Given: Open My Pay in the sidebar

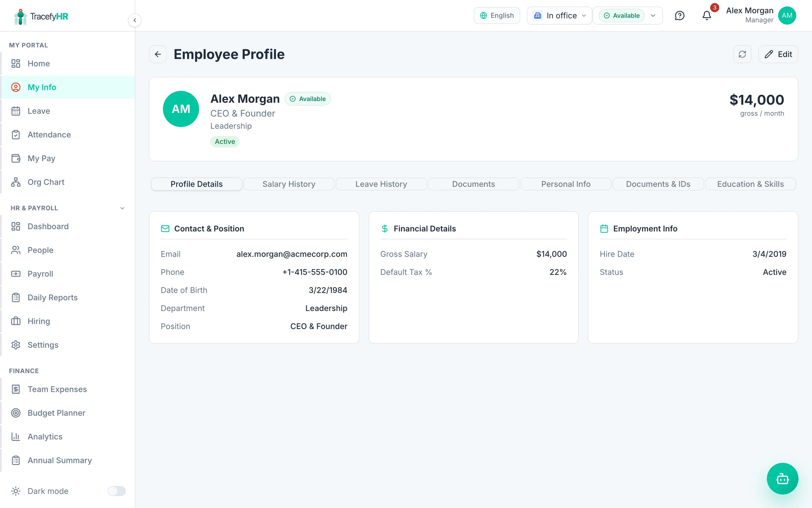Looking at the screenshot, I should pos(68,158).
